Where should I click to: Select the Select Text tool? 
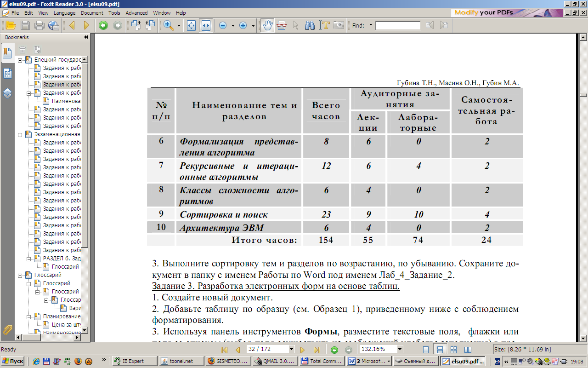pos(325,25)
